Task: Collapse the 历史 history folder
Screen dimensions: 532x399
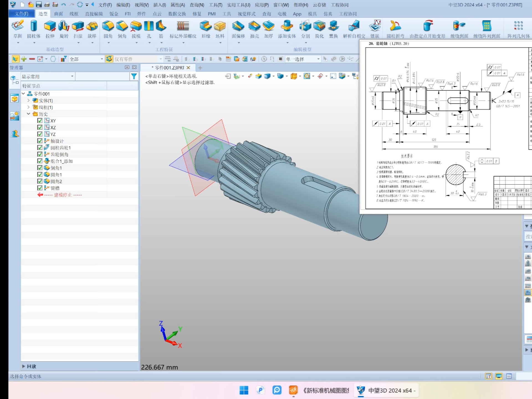Action: (x=29, y=114)
